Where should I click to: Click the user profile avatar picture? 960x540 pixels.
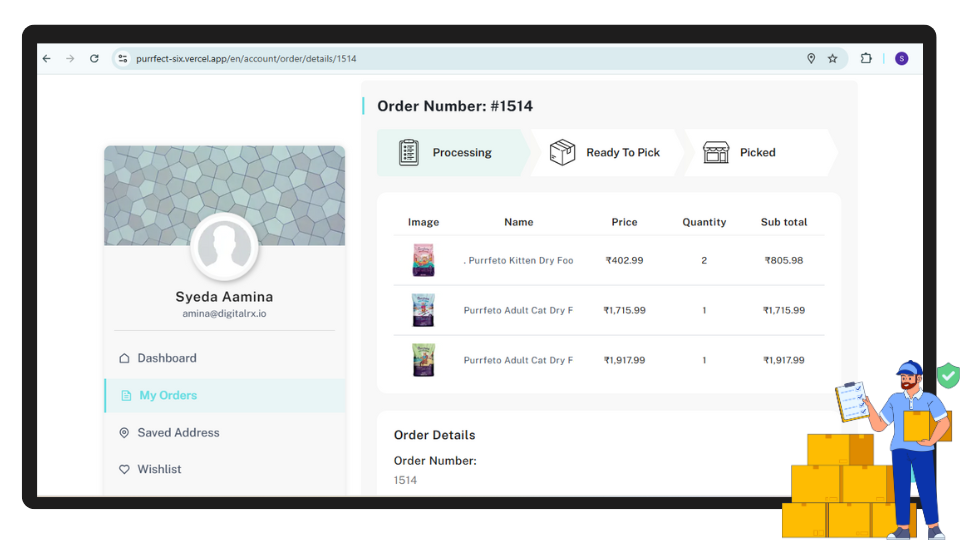[x=224, y=247]
